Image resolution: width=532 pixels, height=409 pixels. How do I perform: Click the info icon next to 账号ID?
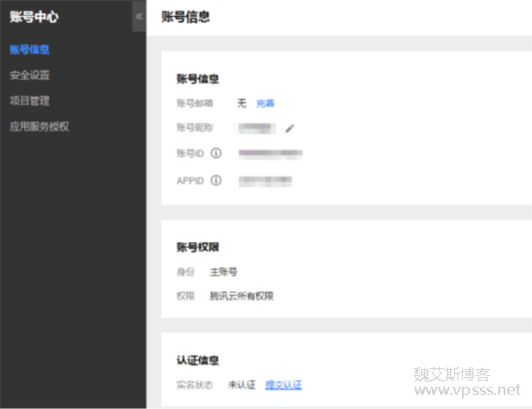pyautogui.click(x=215, y=153)
